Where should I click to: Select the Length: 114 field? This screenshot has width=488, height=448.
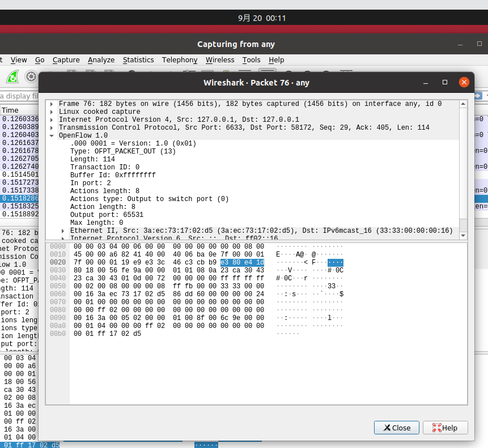click(92, 159)
